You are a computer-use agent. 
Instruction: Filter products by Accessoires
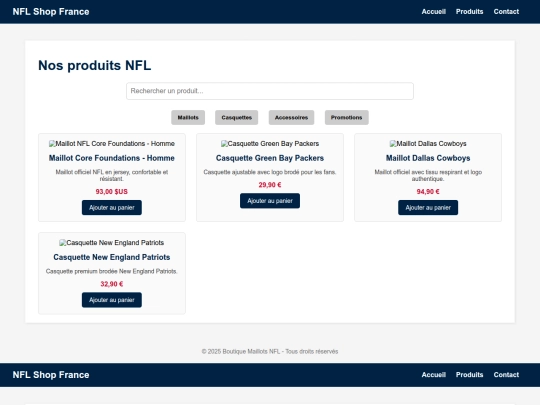point(291,117)
